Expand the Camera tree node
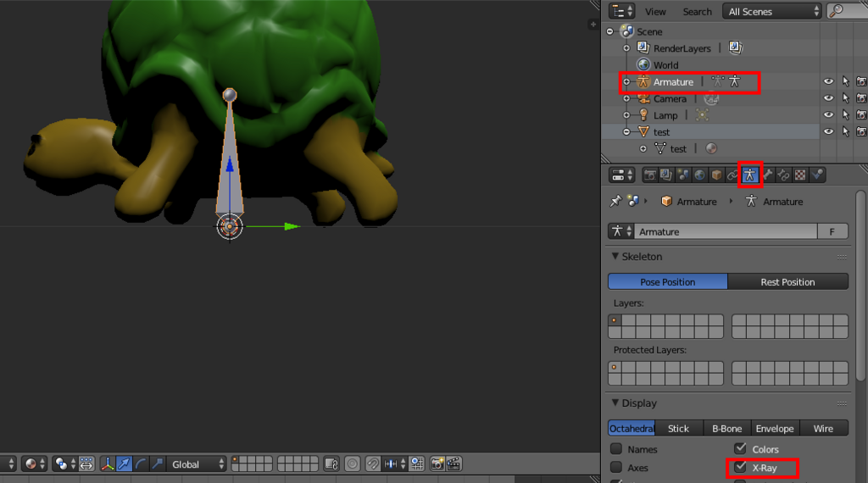This screenshot has width=868, height=483. pyautogui.click(x=626, y=98)
